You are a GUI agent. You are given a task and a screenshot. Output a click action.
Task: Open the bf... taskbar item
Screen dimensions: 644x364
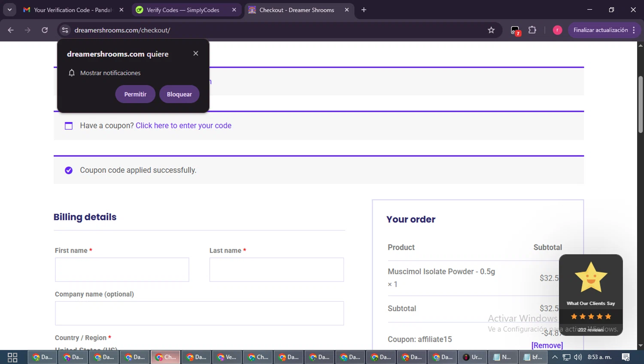(533, 357)
